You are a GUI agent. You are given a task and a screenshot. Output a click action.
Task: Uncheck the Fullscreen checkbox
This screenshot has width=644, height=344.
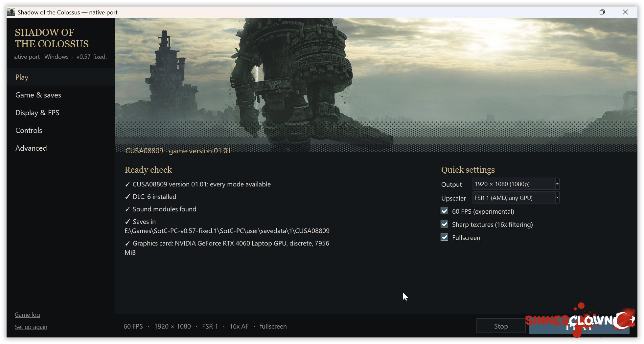pos(445,237)
